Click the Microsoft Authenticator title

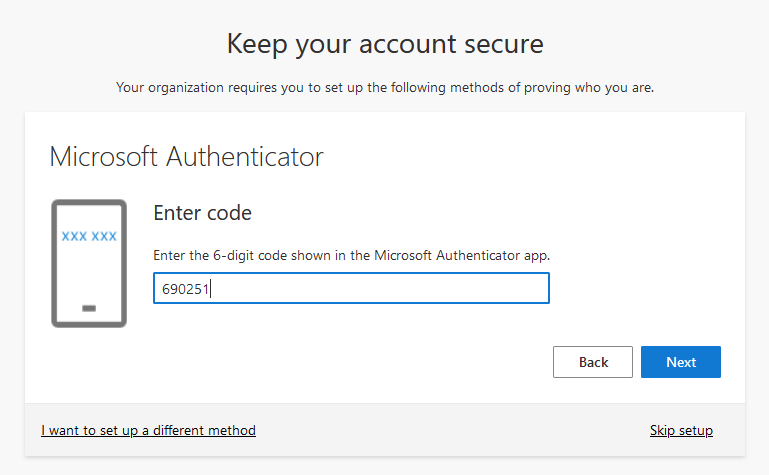[x=186, y=157]
